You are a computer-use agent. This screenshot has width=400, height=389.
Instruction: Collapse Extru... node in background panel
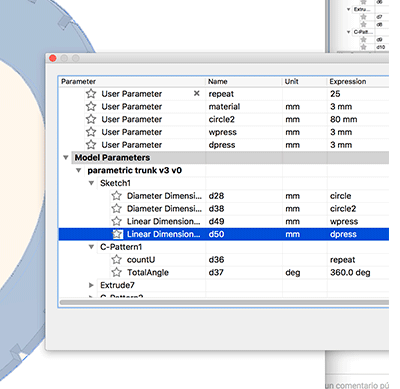click(x=349, y=9)
